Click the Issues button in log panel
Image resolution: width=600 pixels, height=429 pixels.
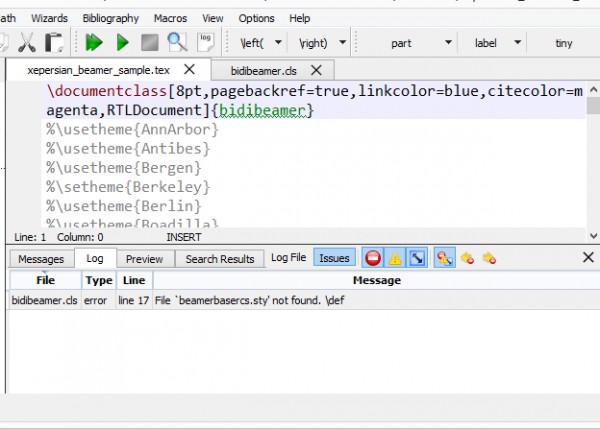click(x=334, y=258)
